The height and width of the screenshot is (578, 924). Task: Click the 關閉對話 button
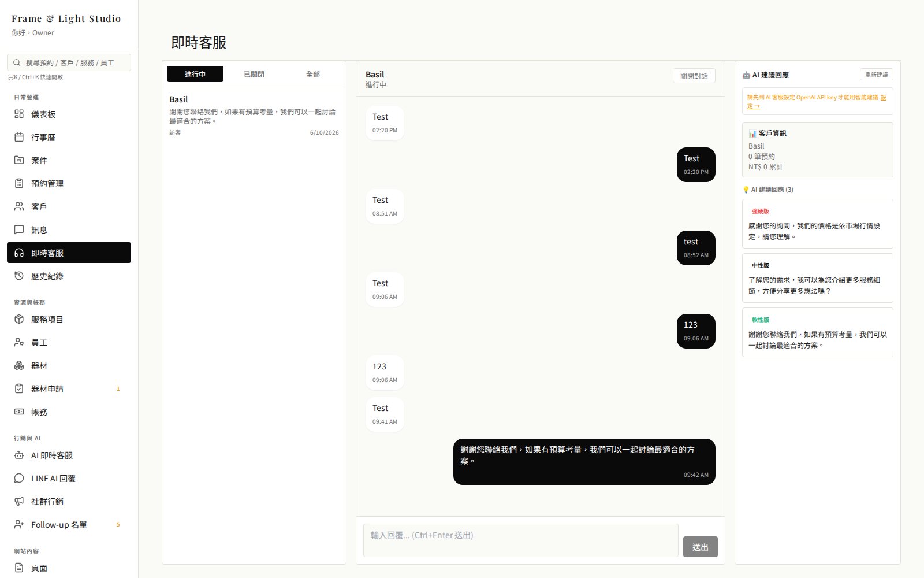694,76
